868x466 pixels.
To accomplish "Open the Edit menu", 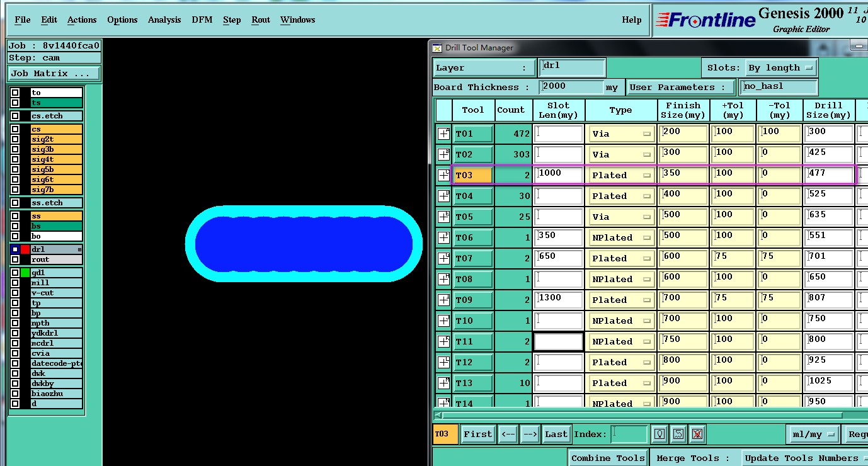I will (x=49, y=20).
